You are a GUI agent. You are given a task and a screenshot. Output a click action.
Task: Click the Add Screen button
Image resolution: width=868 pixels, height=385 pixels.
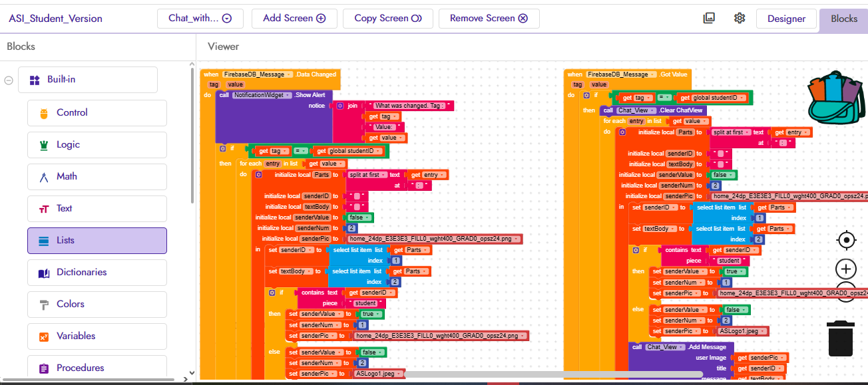tap(294, 19)
